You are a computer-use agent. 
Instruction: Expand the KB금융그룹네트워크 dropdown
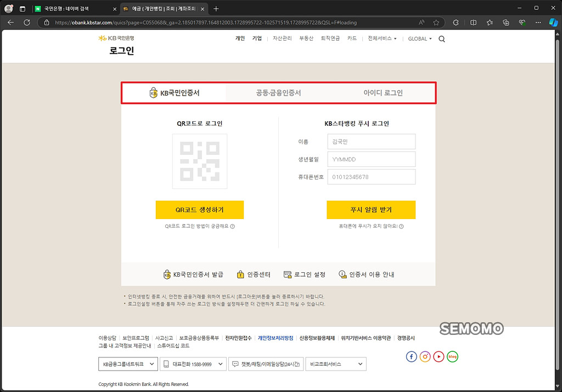[x=128, y=364]
